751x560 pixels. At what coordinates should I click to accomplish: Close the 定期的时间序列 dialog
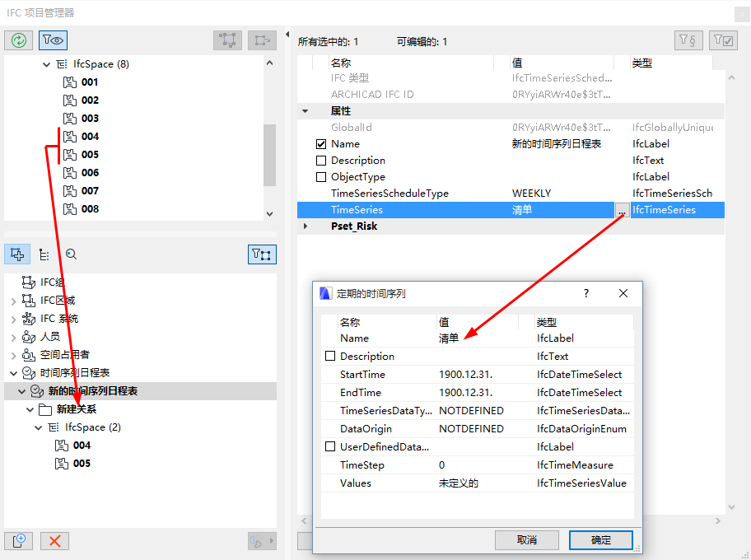(x=623, y=293)
